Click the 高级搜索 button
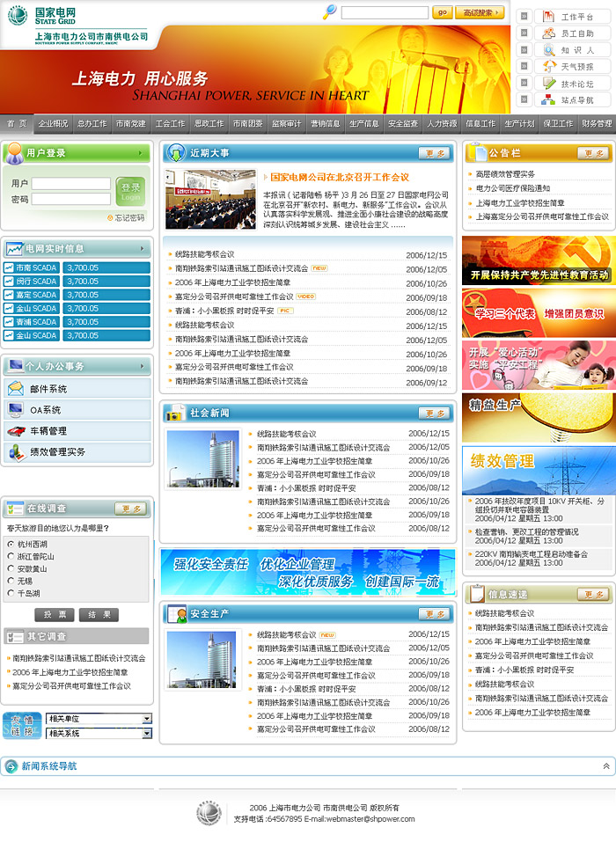The height and width of the screenshot is (842, 616). pyautogui.click(x=480, y=12)
